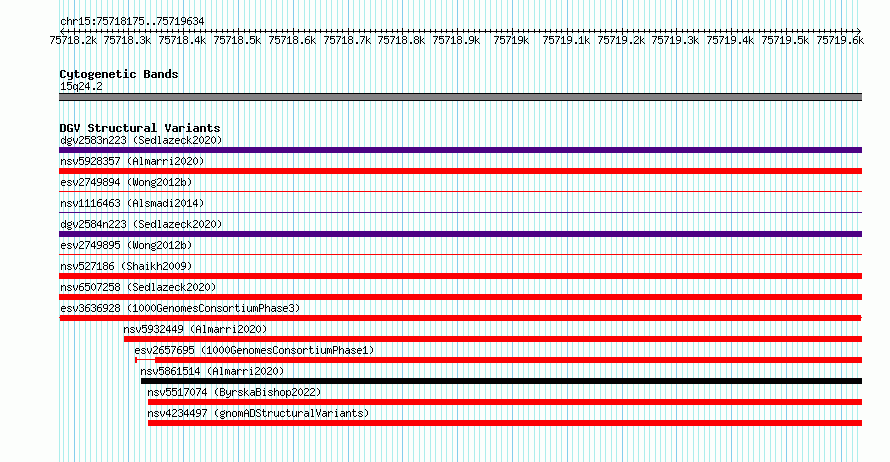This screenshot has width=890, height=462.
Task: Click nsv5932449 (Almarri2020) variant label
Action: pos(195,329)
